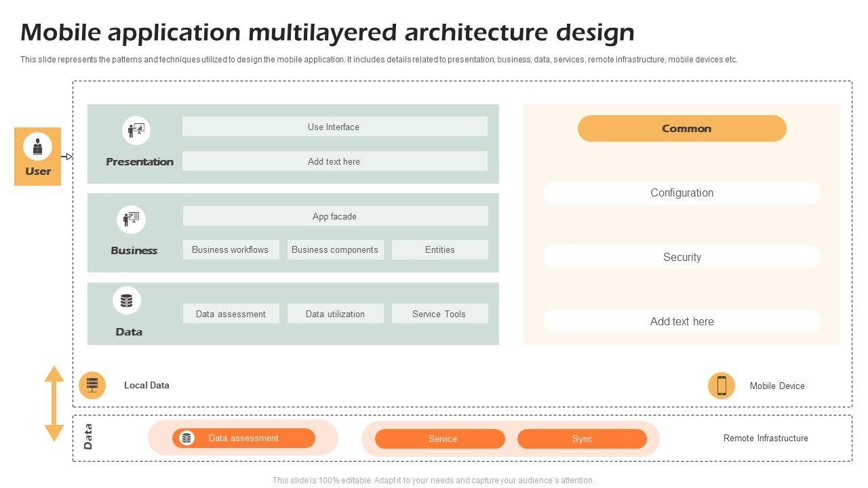The height and width of the screenshot is (488, 868).
Task: Click database icon in orange Data assessment pill
Action: (x=186, y=439)
